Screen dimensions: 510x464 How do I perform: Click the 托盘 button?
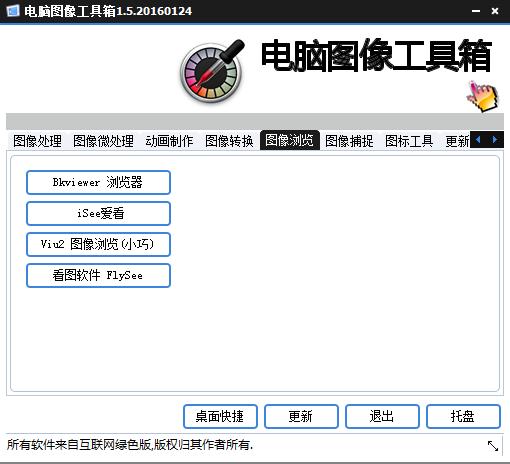[463, 416]
